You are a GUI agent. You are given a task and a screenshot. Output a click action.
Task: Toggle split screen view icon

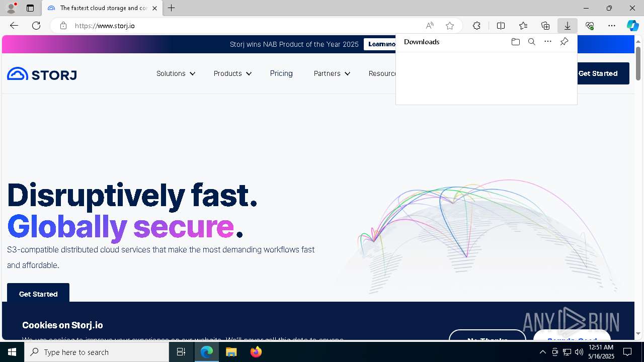(501, 26)
